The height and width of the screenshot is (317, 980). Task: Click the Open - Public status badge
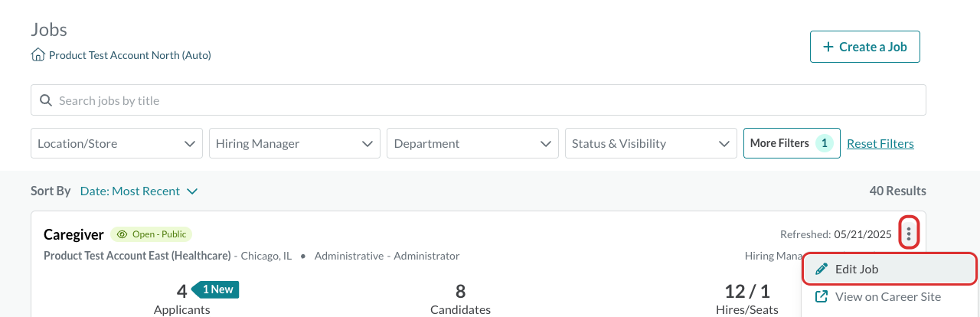pos(151,234)
